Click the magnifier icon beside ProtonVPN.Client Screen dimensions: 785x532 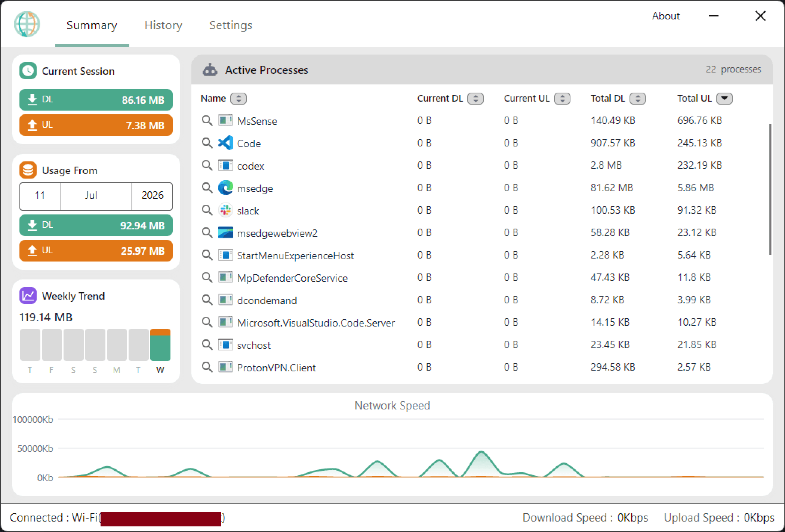click(207, 367)
